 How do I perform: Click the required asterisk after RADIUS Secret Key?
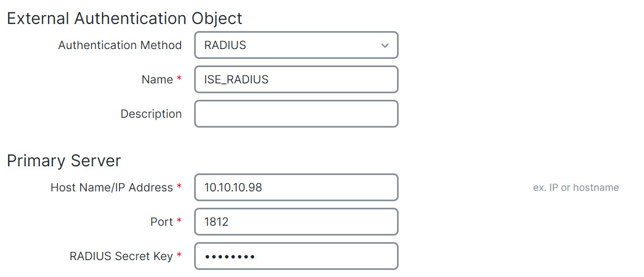point(179,256)
